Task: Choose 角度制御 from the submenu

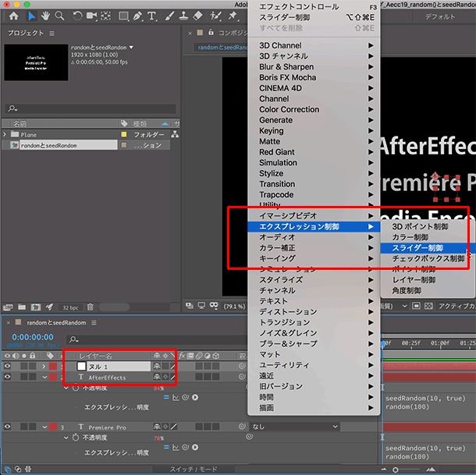Action: 428,290
